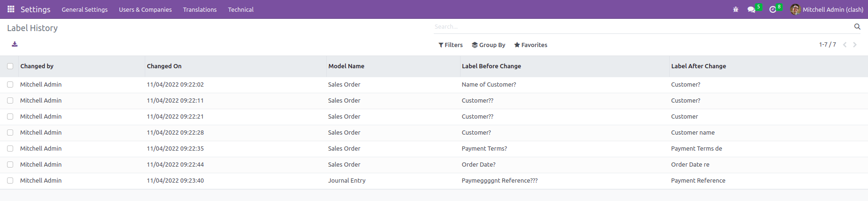This screenshot has width=868, height=201.
Task: Open the Users & Companies menu
Action: (145, 9)
